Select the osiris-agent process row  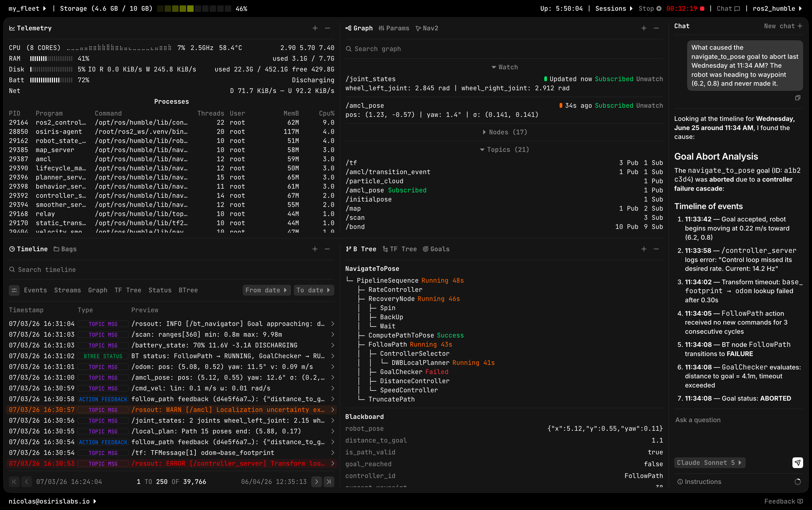[172, 132]
